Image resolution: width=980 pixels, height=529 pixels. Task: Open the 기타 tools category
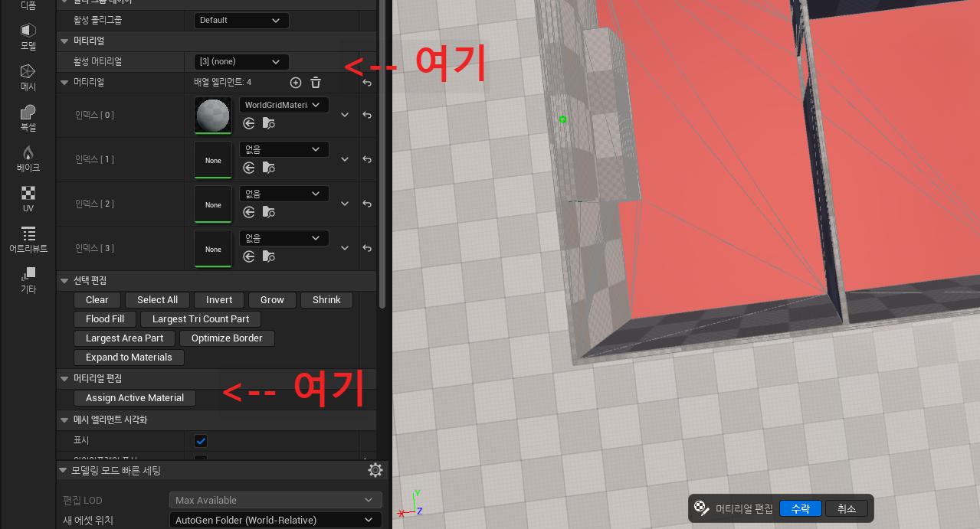(x=28, y=280)
